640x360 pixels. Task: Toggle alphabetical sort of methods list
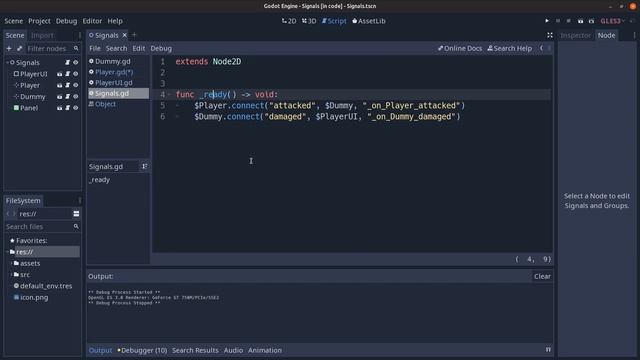(x=144, y=167)
